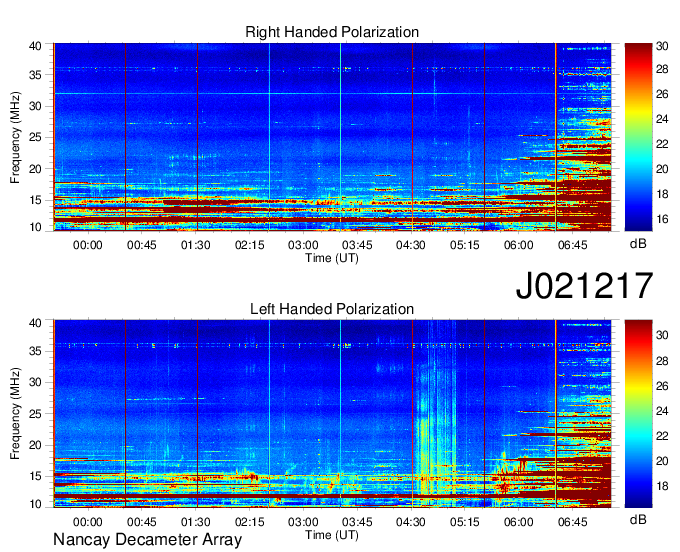Click the "30" value on the left-handed dB color bar
The width and height of the screenshot is (680, 552).
click(662, 335)
